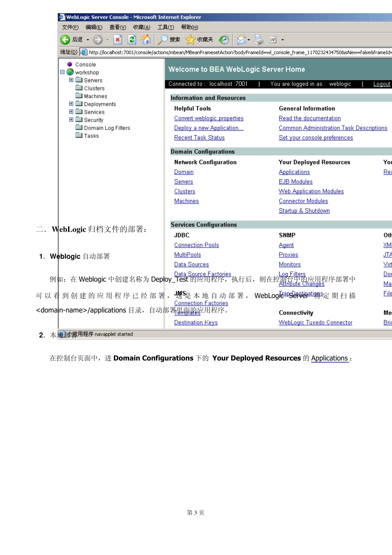
Task: Open the 编辑(E) menu
Action: pos(94,27)
